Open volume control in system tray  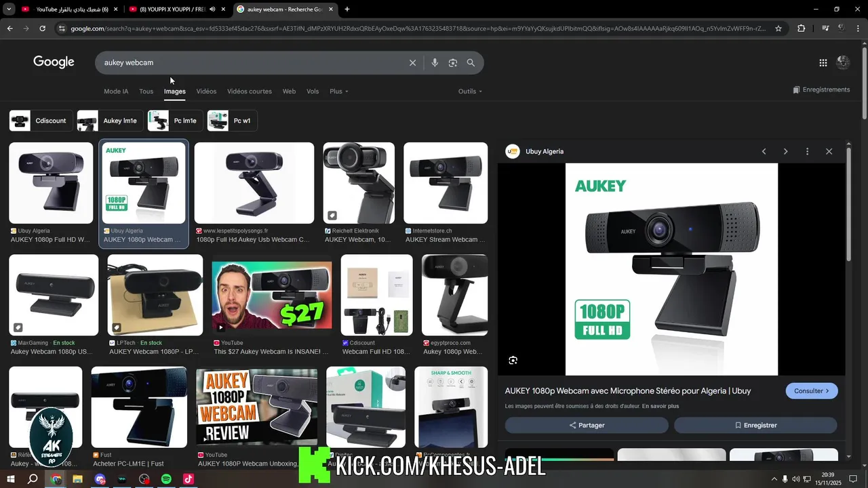[796, 479]
